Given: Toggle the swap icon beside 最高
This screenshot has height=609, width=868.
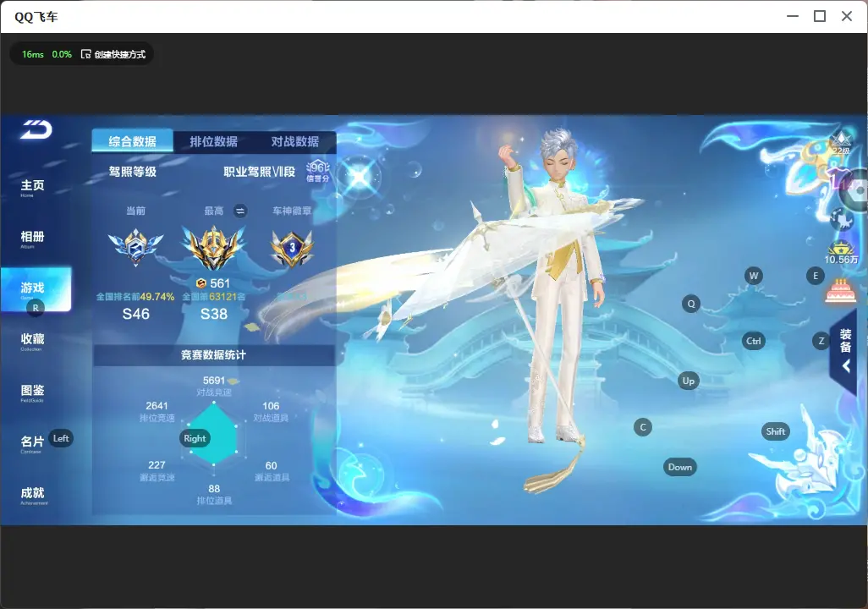Looking at the screenshot, I should click(239, 211).
